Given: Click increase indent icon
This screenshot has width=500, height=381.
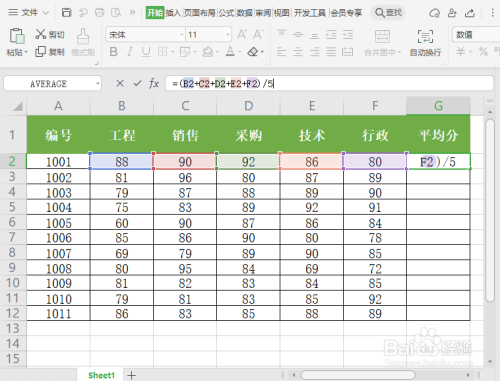Looking at the screenshot, I should point(348,35).
